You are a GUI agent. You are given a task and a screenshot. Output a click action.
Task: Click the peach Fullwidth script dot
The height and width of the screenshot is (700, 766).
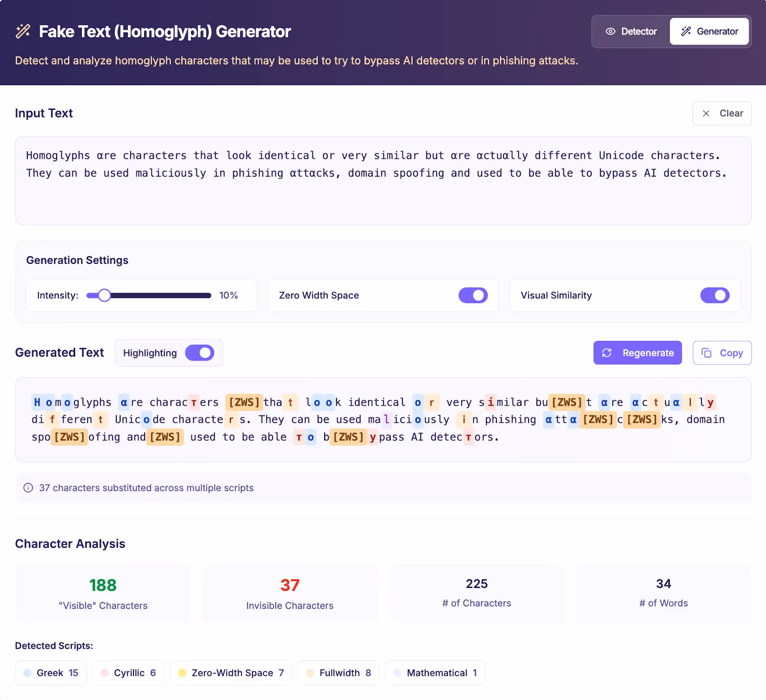click(x=310, y=673)
